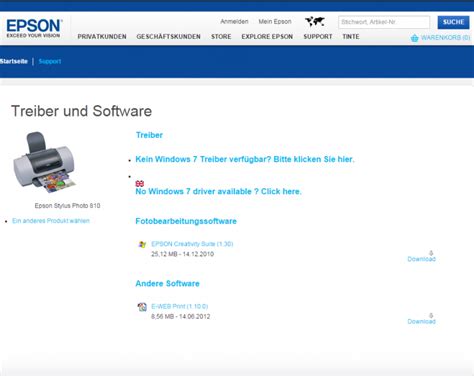Click the shopping basket icon
474x376 pixels.
(414, 38)
